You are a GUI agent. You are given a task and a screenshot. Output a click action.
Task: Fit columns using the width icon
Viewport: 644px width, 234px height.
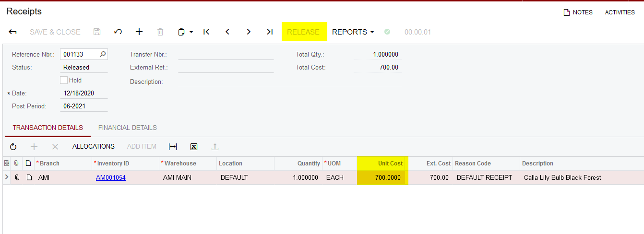click(173, 147)
